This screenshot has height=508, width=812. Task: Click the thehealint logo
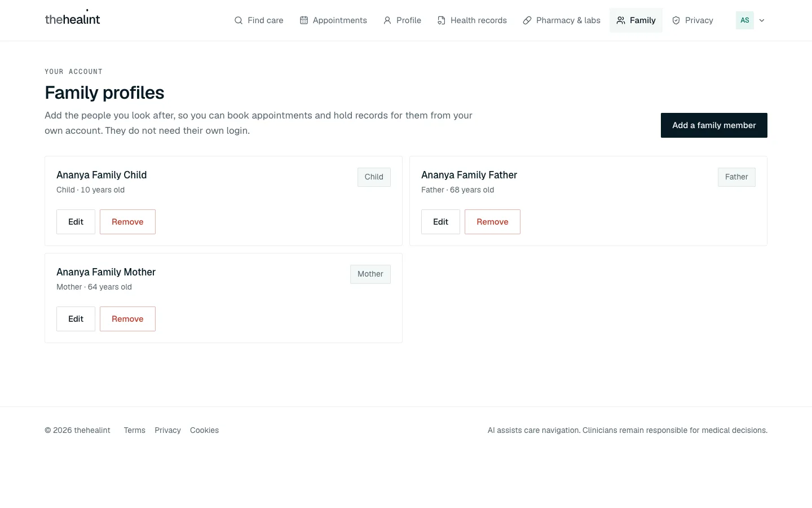[72, 19]
